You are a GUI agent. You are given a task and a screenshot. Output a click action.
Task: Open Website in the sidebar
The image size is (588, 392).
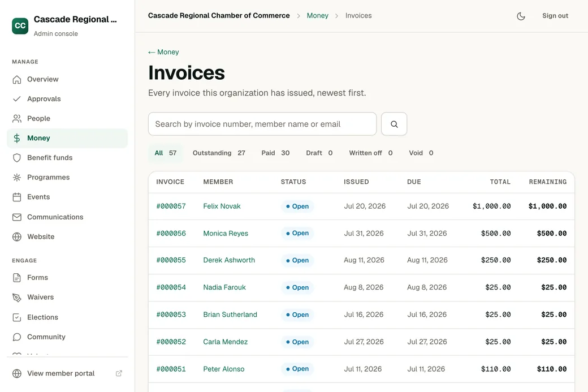click(67, 236)
